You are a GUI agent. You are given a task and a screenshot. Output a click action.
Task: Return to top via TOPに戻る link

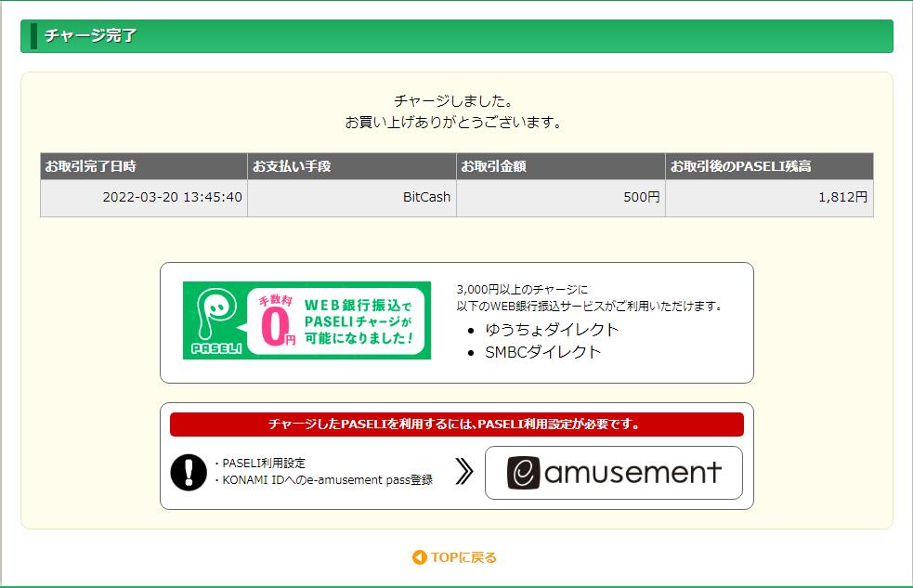pos(463,557)
